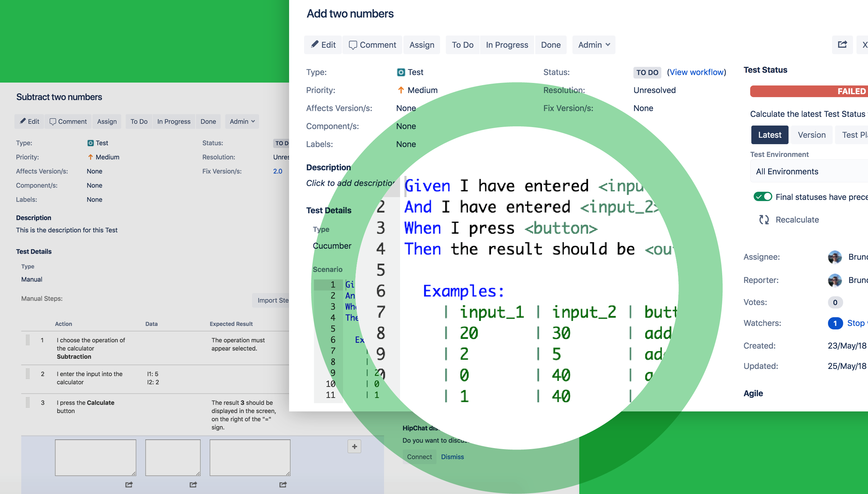This screenshot has height=494, width=868.
Task: Click the View workflow link
Action: point(696,72)
